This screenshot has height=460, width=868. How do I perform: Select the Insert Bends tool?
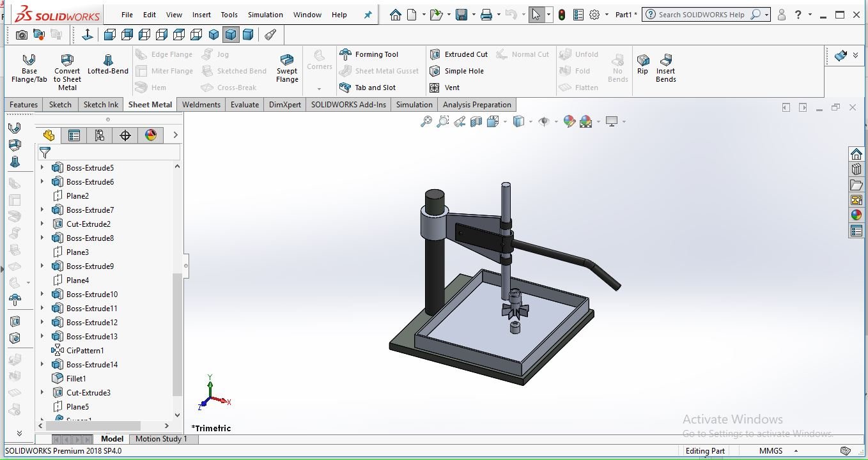coord(666,67)
